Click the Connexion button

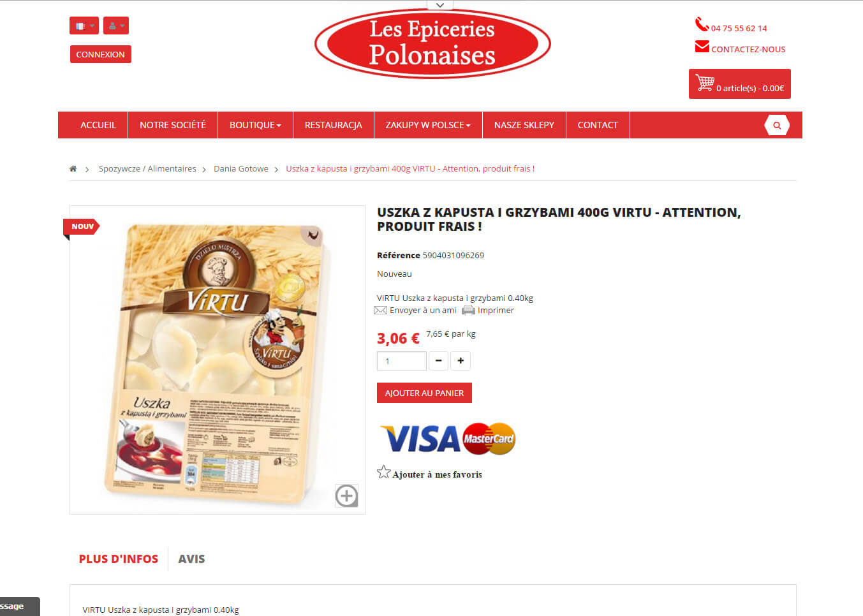tap(101, 54)
